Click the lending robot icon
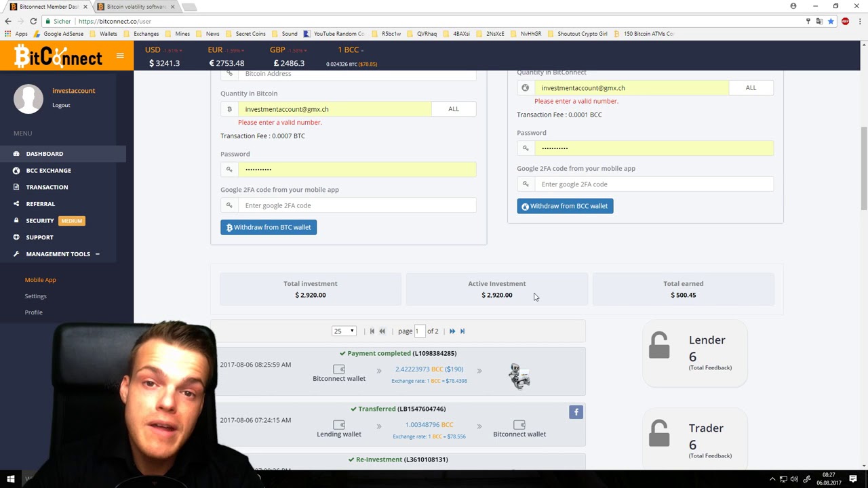The height and width of the screenshot is (488, 868). pos(519,376)
